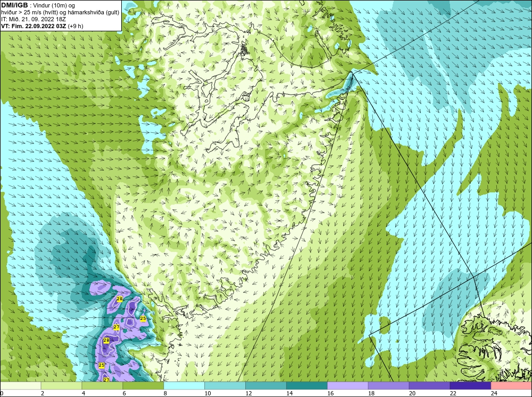The height and width of the screenshot is (397, 532).
Task: Click the darker green 6–8 m/s legend swatch
Action: [143, 386]
